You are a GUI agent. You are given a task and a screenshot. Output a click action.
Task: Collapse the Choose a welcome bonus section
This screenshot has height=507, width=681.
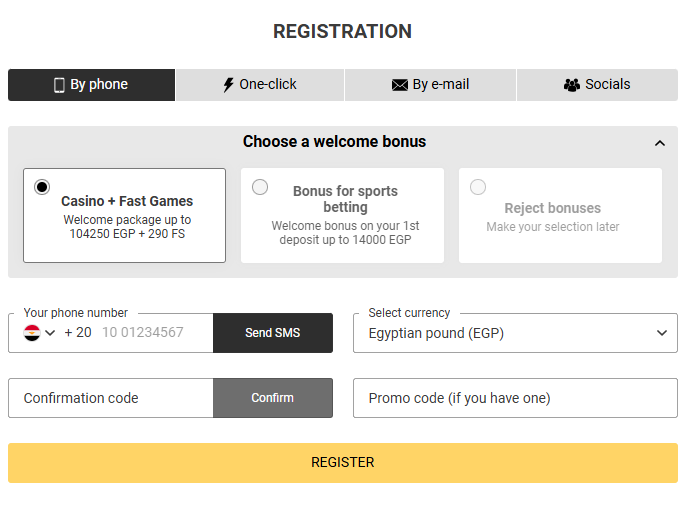click(x=660, y=143)
